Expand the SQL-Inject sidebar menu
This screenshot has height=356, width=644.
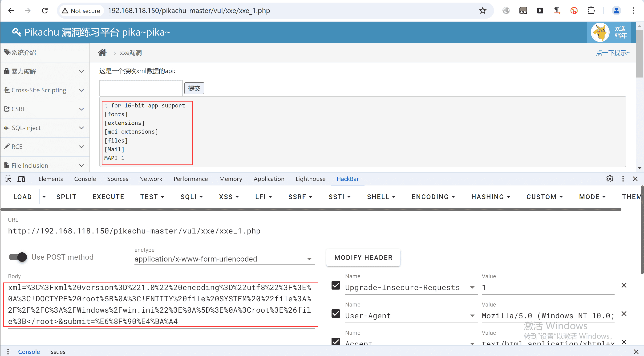click(45, 128)
